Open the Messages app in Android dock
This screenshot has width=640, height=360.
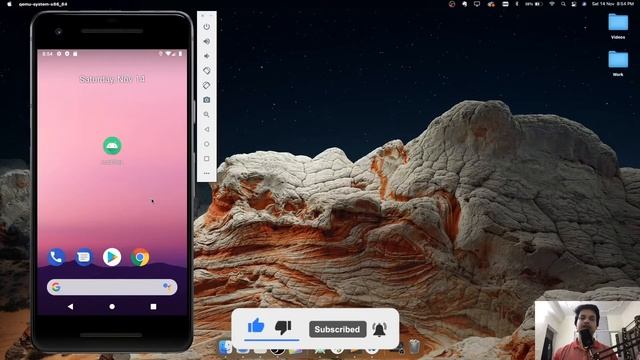point(84,257)
